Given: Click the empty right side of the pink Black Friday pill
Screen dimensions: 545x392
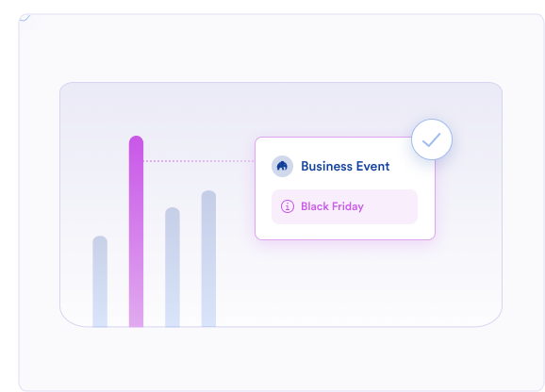Looking at the screenshot, I should [x=391, y=206].
